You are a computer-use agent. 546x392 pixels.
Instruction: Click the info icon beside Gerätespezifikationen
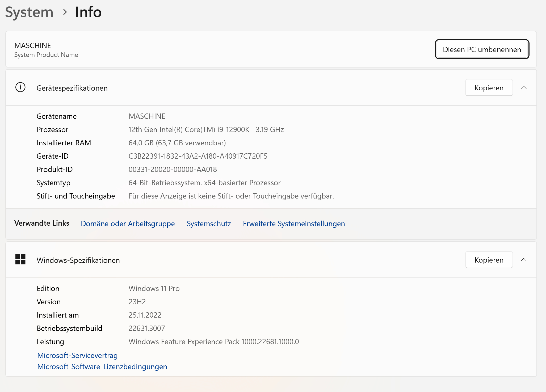pos(20,87)
